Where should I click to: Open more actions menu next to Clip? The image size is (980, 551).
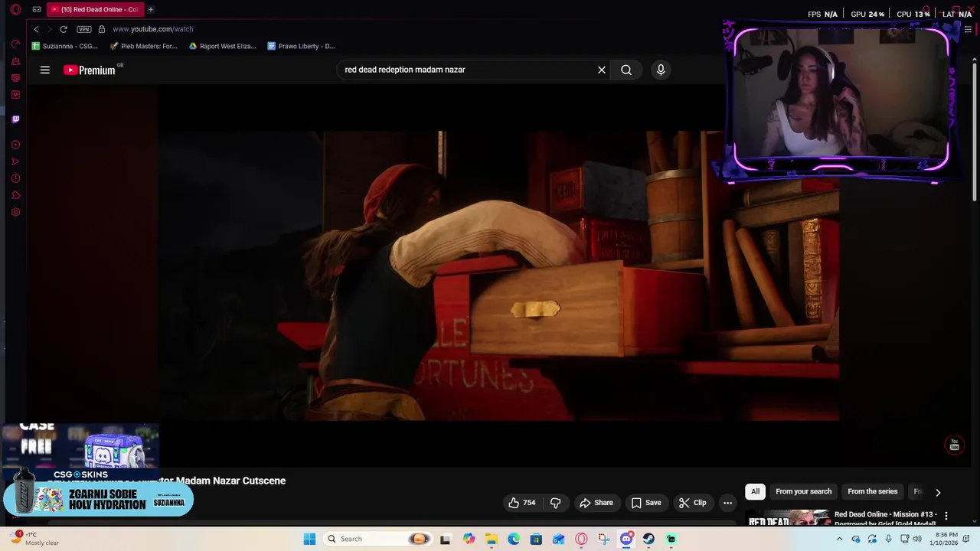tap(727, 503)
